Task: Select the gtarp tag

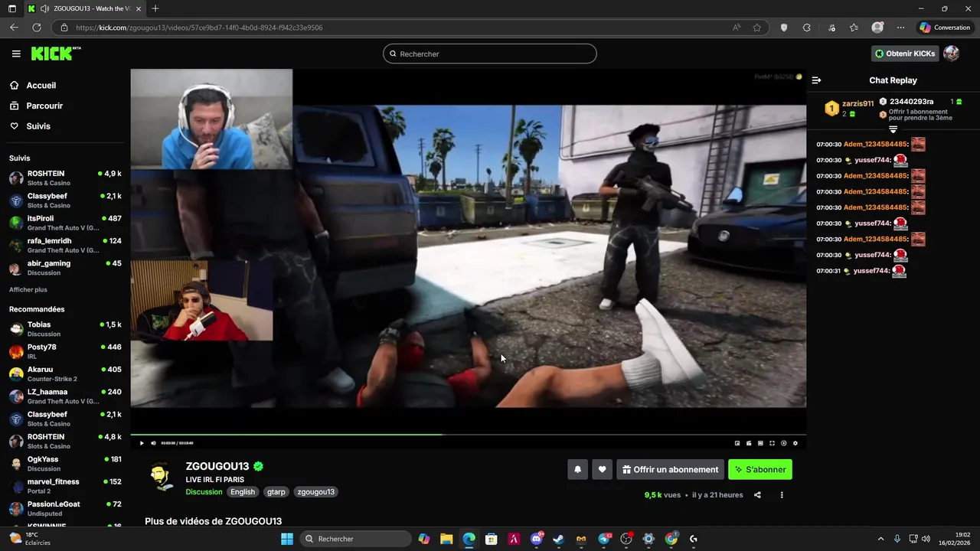Action: [276, 492]
